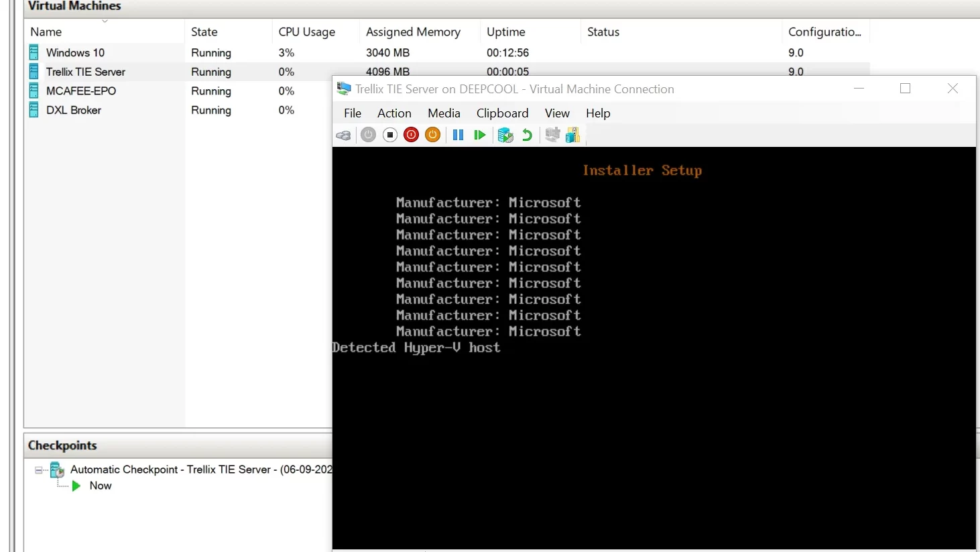Shut down the VM with the red icon
The image size is (980, 552).
click(x=412, y=135)
